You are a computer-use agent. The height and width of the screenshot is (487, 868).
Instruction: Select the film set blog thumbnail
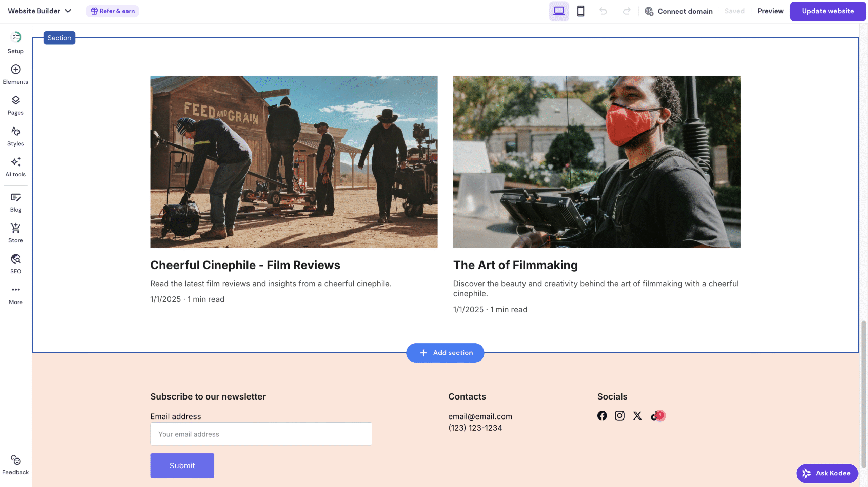(x=294, y=161)
